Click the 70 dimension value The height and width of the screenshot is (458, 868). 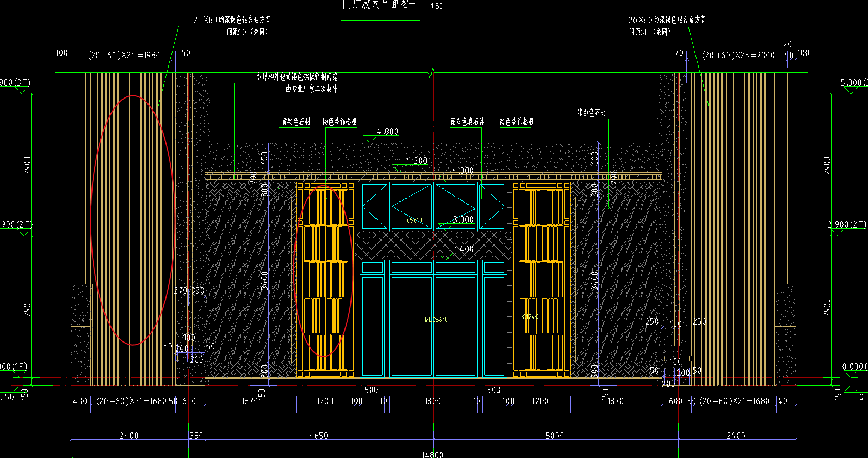(x=679, y=53)
